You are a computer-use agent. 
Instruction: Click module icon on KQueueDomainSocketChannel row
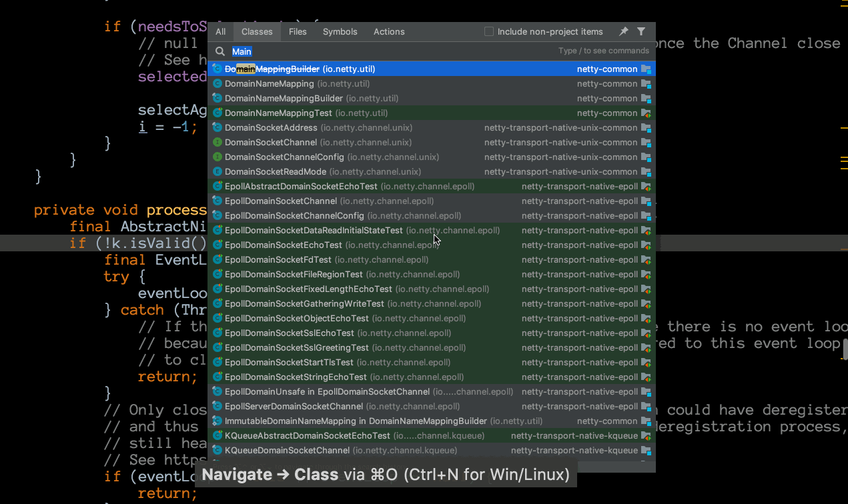pyautogui.click(x=646, y=450)
